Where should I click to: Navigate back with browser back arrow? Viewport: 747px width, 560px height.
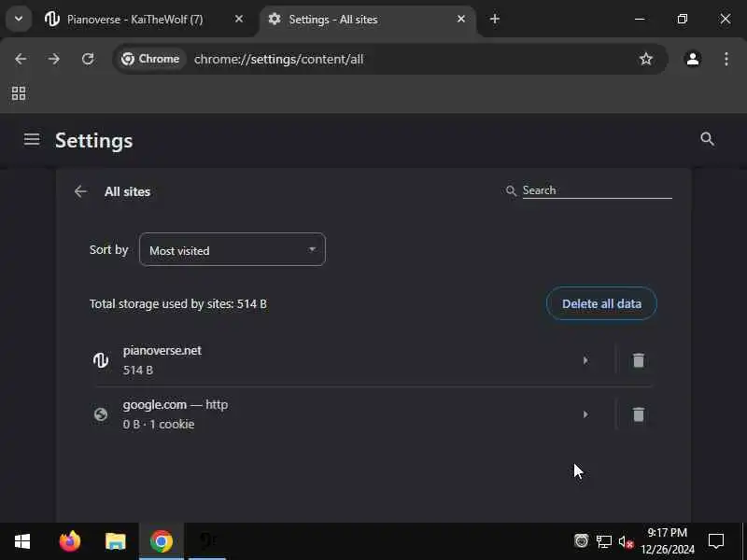[x=21, y=59]
